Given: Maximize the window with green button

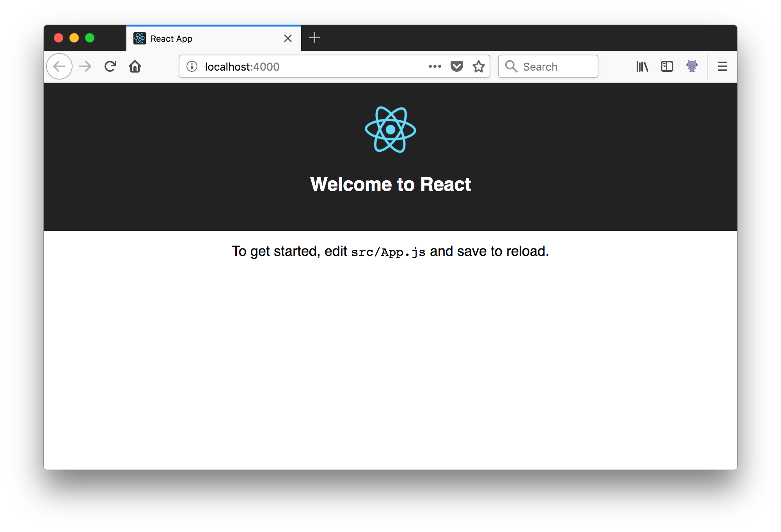Looking at the screenshot, I should tap(90, 38).
